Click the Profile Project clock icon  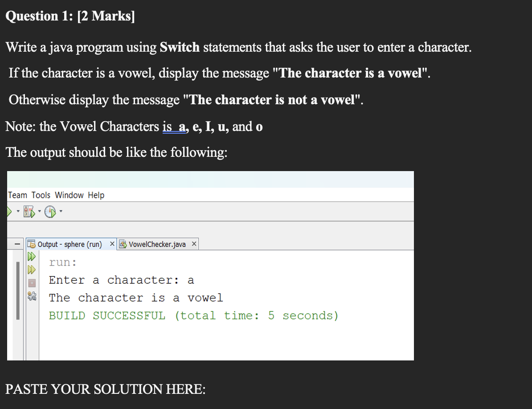50,211
